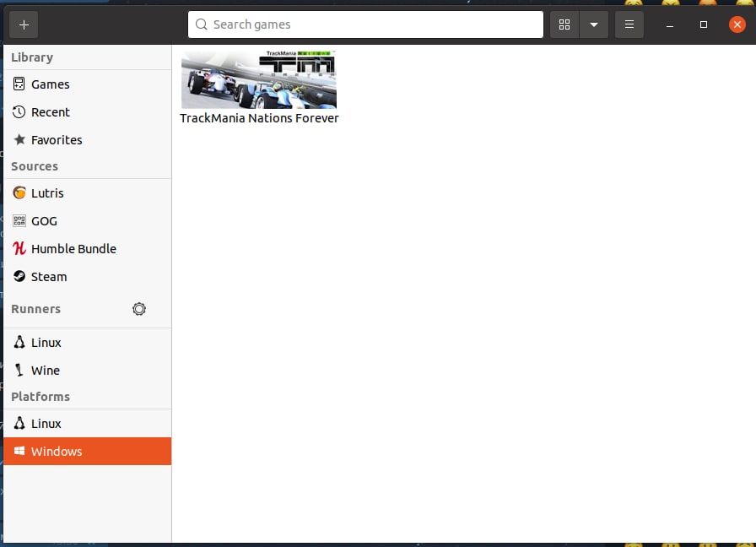The image size is (756, 547).
Task: Select the Steam source
Action: 87,278
